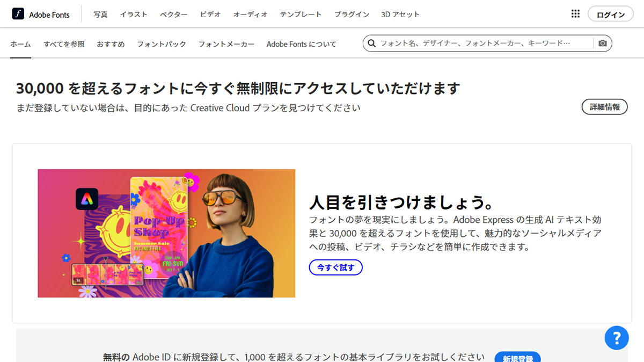Viewport: 644px width, 362px height.
Task: Click the ログイン button
Action: (x=611, y=15)
